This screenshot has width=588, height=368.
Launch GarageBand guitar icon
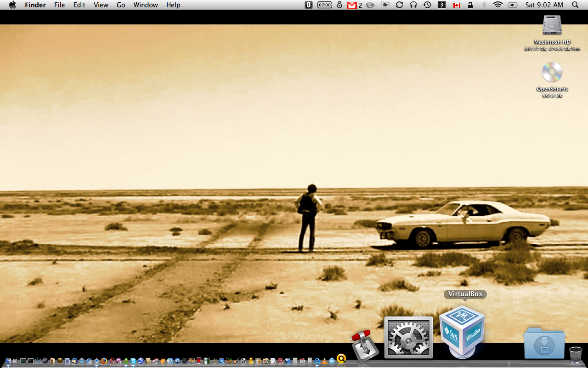coord(236,361)
